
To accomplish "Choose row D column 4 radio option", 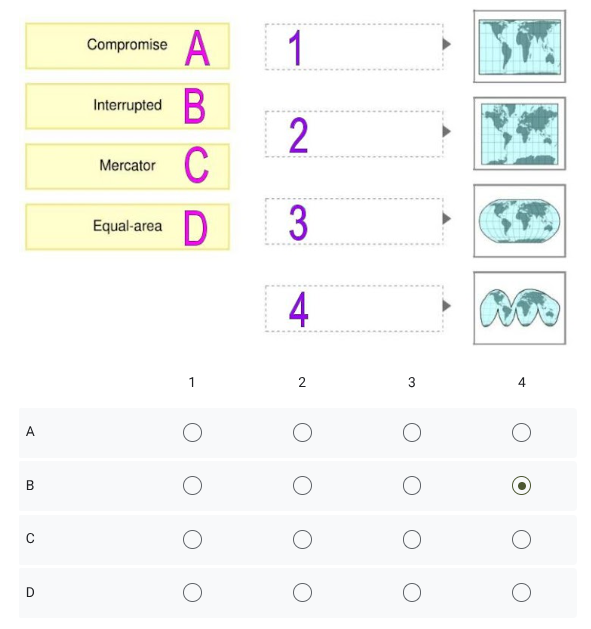I will coord(521,592).
